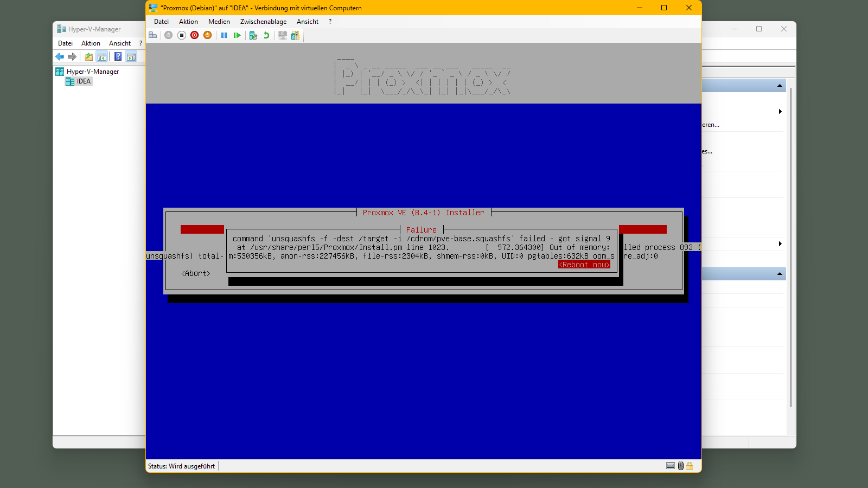Toggle the action pane icon
The height and width of the screenshot is (488, 868).
131,56
